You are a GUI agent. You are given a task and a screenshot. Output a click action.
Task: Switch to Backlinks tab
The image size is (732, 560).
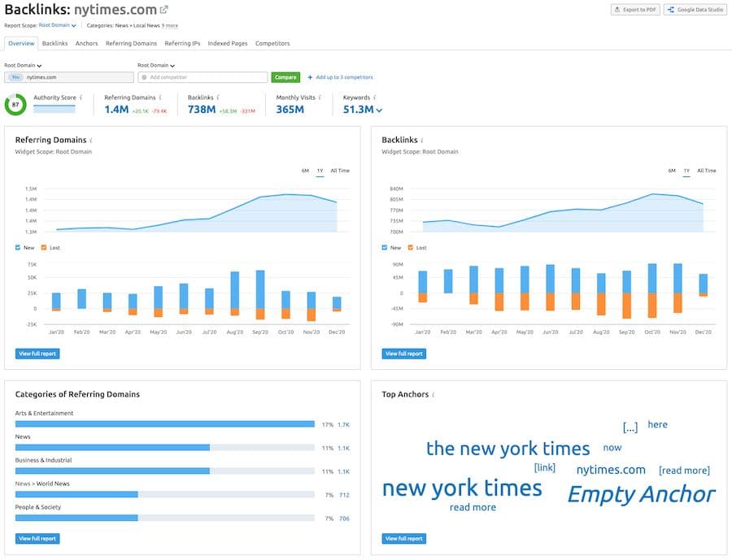point(54,43)
